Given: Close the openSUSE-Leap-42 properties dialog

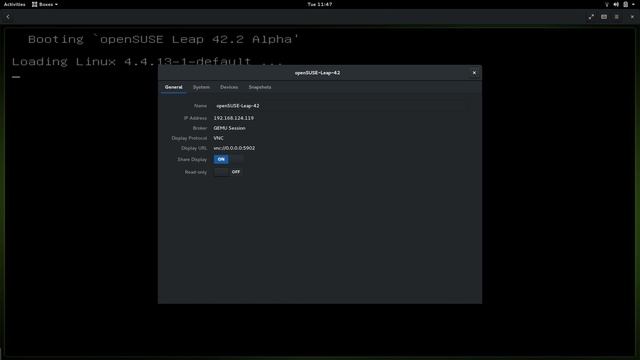Looking at the screenshot, I should [474, 73].
